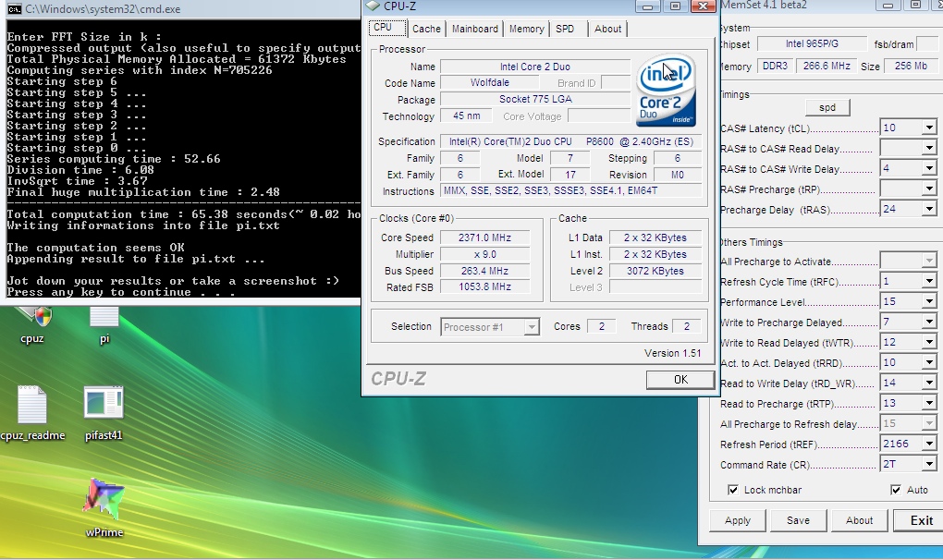943x560 pixels.
Task: Click the Intel Core 2 Duo logo
Action: [666, 91]
